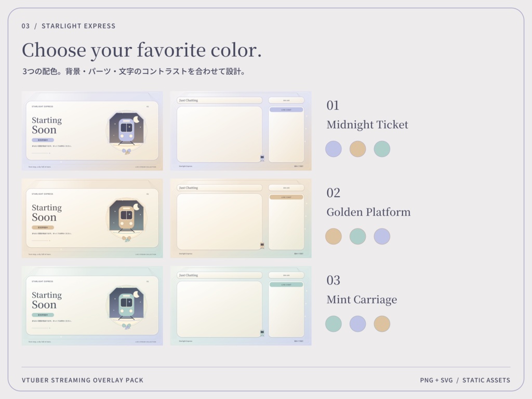Click the tiny train icon in Mint chat layout
This screenshot has width=532, height=399.
tap(262, 333)
